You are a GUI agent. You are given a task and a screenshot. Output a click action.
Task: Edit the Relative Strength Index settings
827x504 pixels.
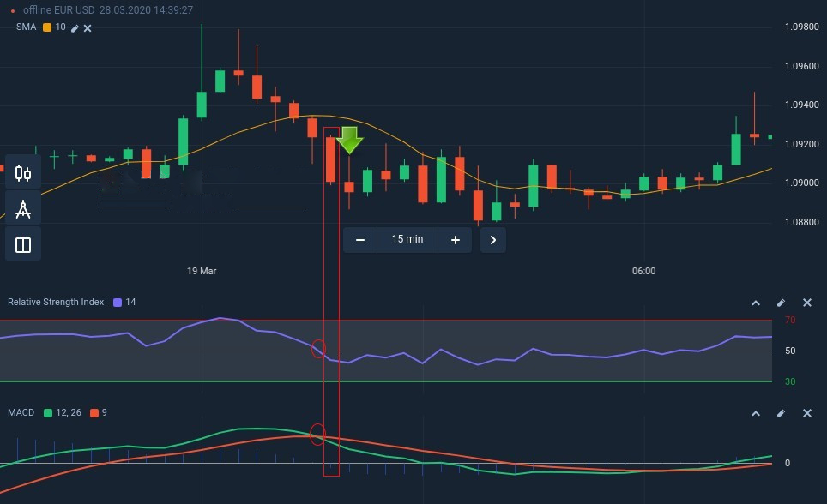coord(781,303)
